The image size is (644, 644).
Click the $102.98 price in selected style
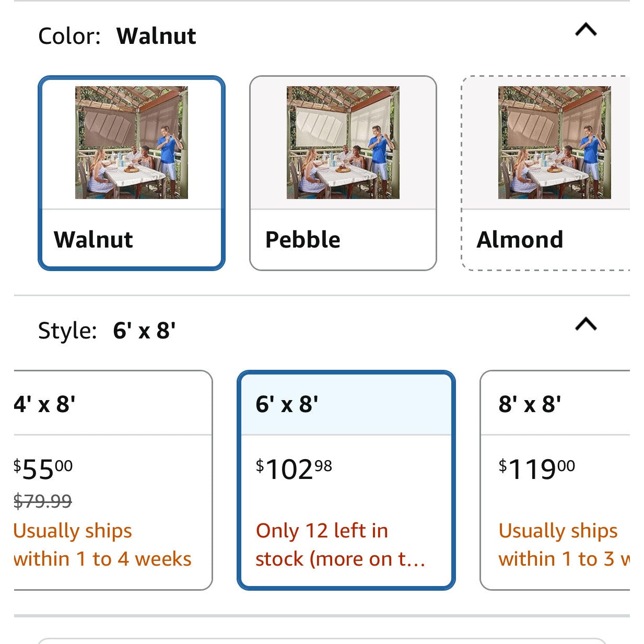point(294,469)
